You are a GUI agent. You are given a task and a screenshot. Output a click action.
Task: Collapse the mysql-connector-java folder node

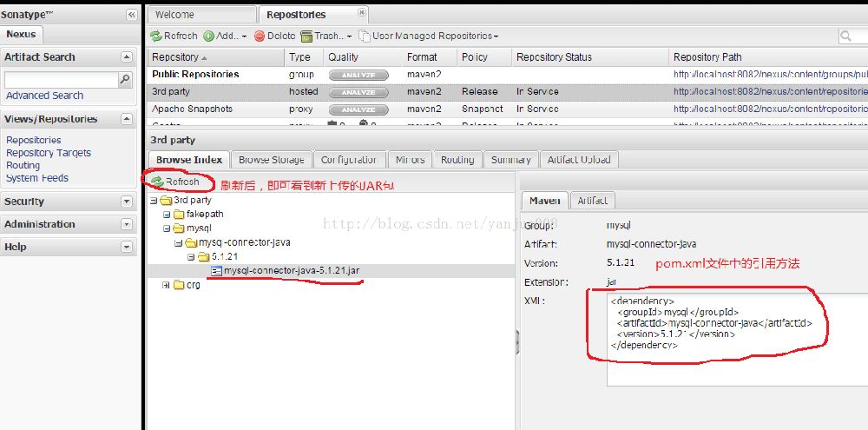(178, 242)
